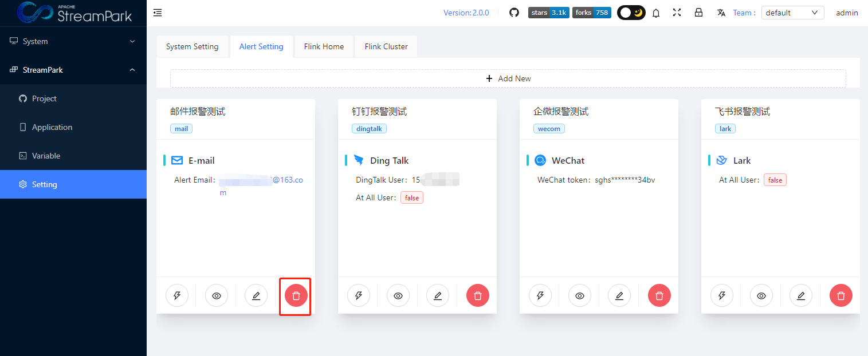Delete the mail alert card
Image resolution: width=868 pixels, height=356 pixels.
(x=296, y=296)
